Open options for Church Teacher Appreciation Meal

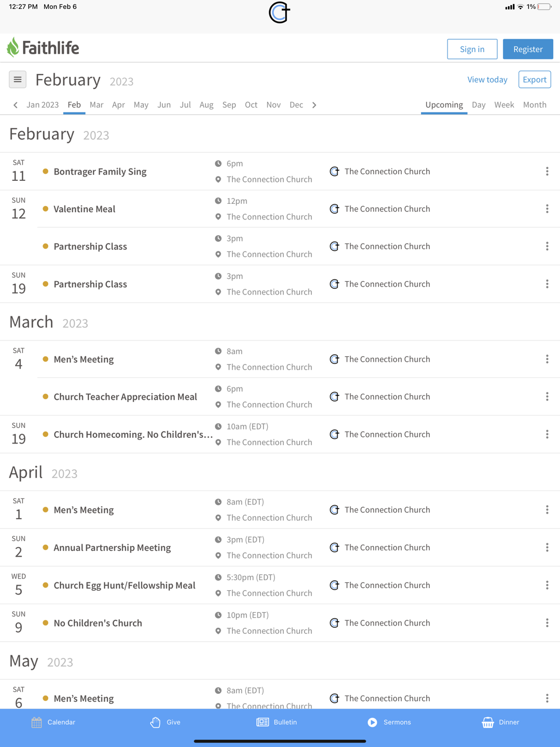pyautogui.click(x=547, y=396)
